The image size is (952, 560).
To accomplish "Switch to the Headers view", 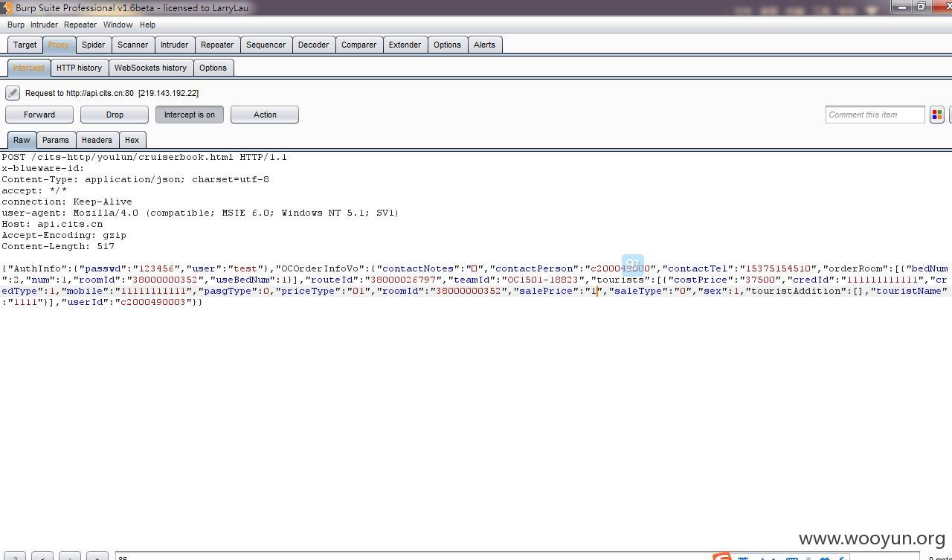I will pos(97,140).
